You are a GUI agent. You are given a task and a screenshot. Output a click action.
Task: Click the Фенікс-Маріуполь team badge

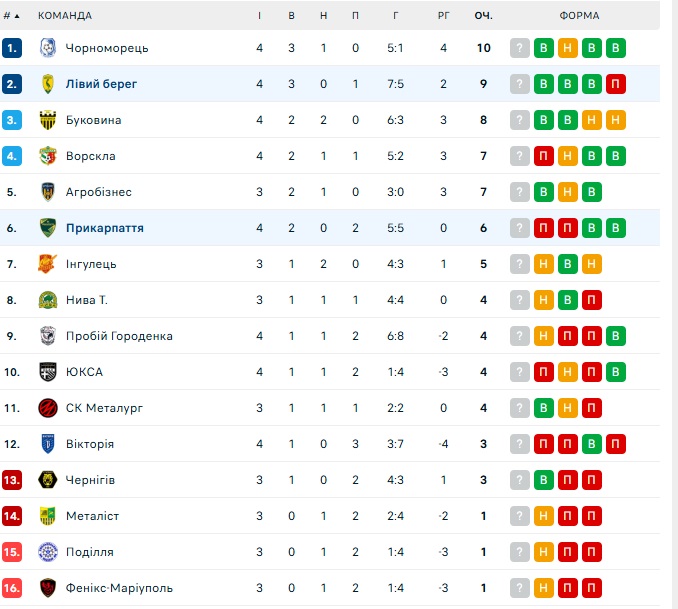[x=48, y=588]
